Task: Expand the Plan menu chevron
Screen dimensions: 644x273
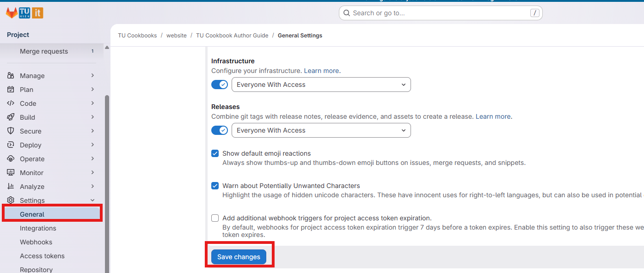Action: click(92, 89)
